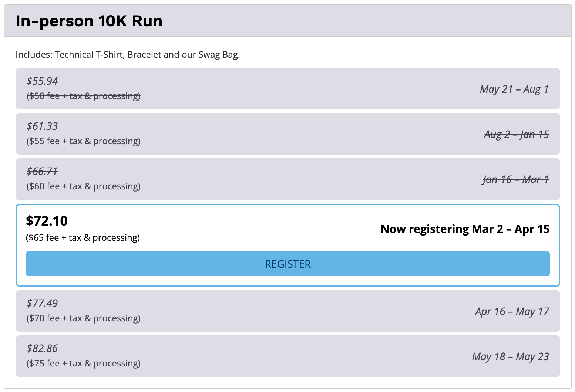
Task: Click the final $82.86 price
Action: pyautogui.click(x=42, y=348)
